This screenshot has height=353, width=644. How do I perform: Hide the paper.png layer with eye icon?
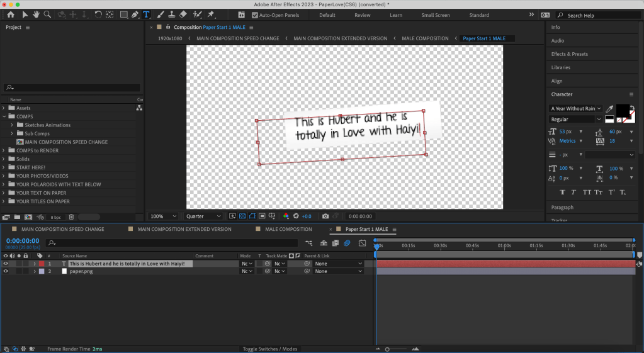6,271
